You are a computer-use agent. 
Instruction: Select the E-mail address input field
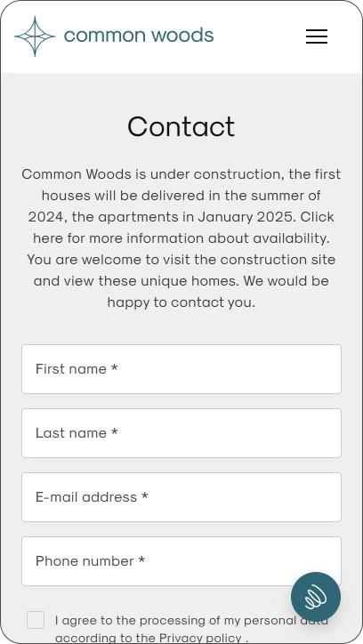coord(181,497)
